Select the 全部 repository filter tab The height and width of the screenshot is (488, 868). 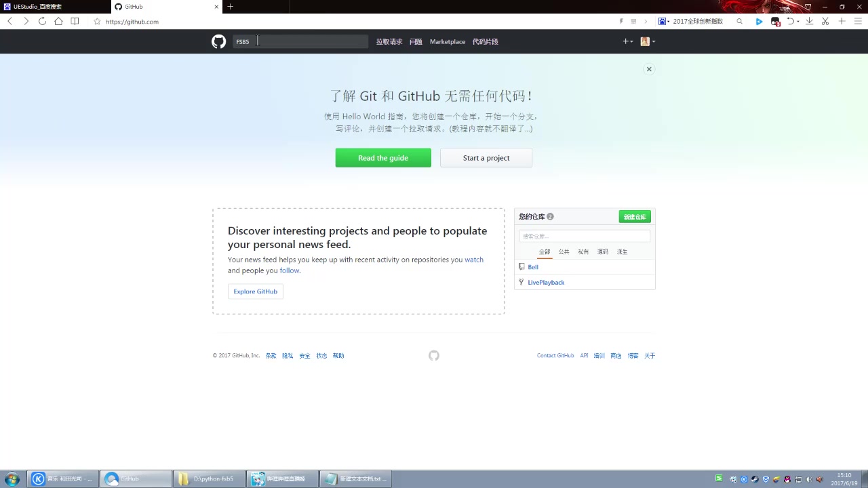pos(545,251)
